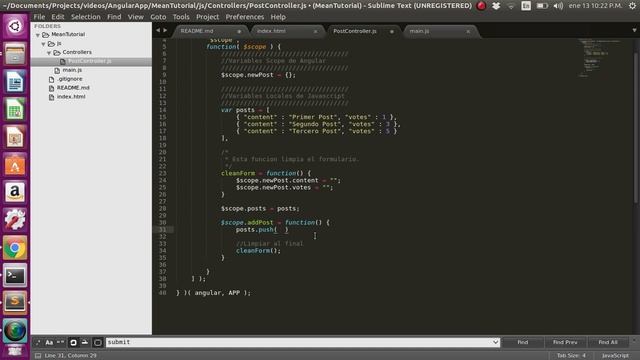
Task: Open Amazon launcher in dock
Action: [15, 192]
